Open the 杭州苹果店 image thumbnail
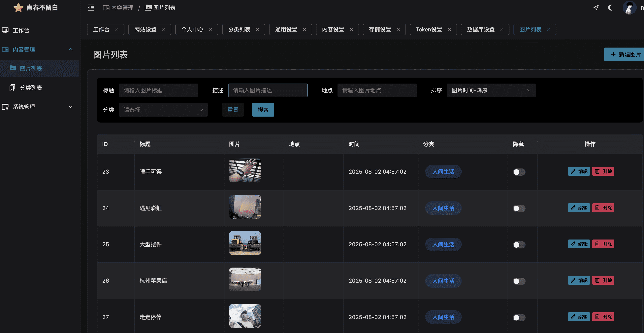Image resolution: width=644 pixels, height=333 pixels. (x=245, y=279)
